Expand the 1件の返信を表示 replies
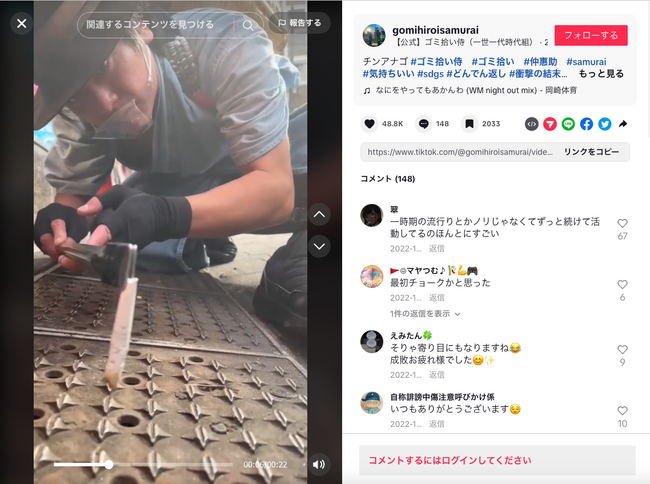650x484 pixels. [x=425, y=314]
